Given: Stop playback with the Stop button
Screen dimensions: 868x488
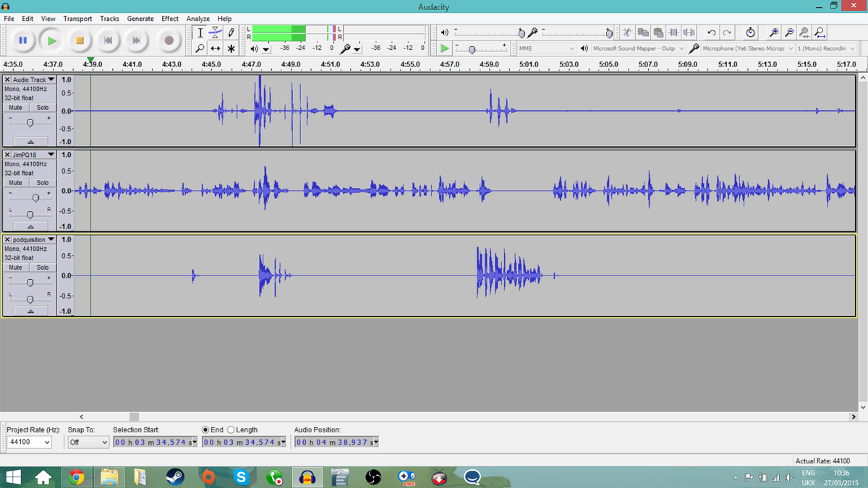Looking at the screenshot, I should click(x=80, y=40).
